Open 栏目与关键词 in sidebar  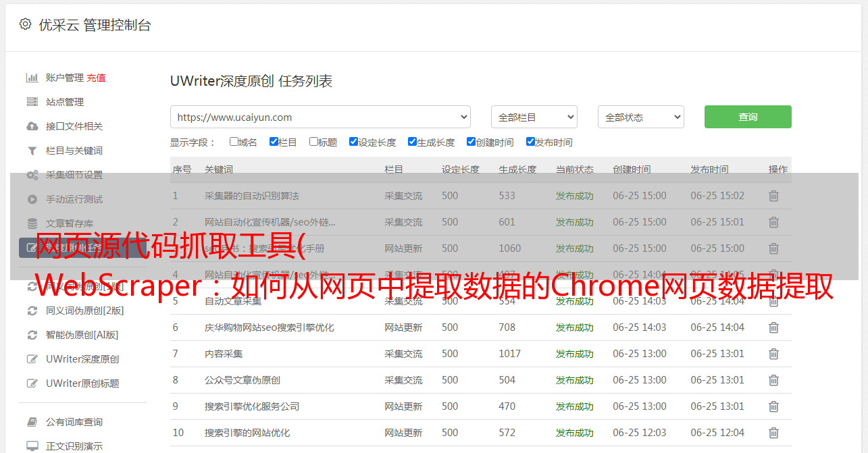(x=74, y=151)
